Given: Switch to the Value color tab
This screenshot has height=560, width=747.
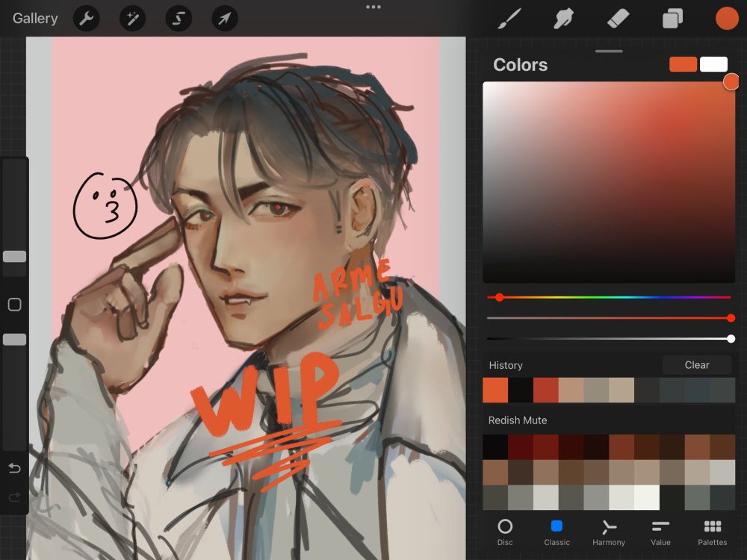Looking at the screenshot, I should click(x=660, y=532).
